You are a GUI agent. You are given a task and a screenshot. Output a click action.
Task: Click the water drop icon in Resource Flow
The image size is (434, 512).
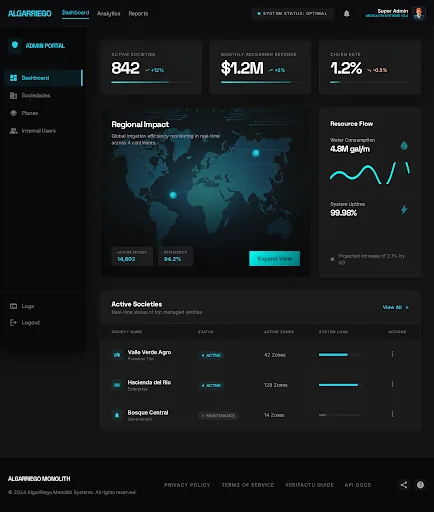pyautogui.click(x=404, y=145)
